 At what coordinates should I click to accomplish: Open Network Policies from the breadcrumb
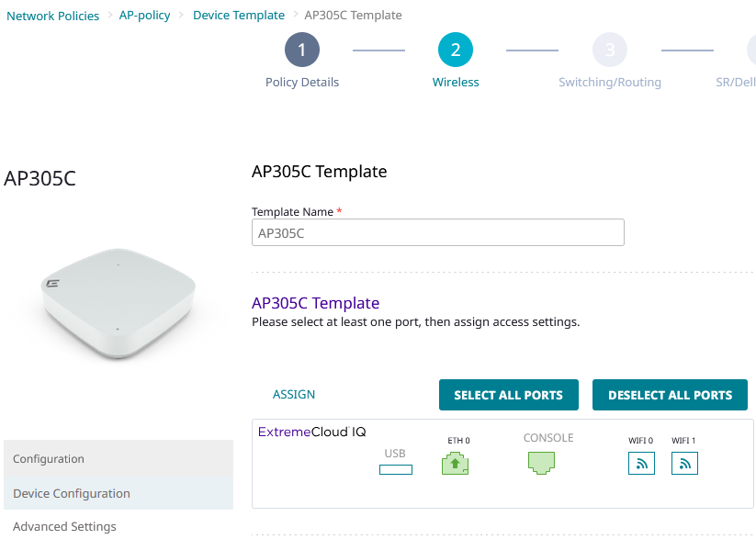[x=52, y=15]
